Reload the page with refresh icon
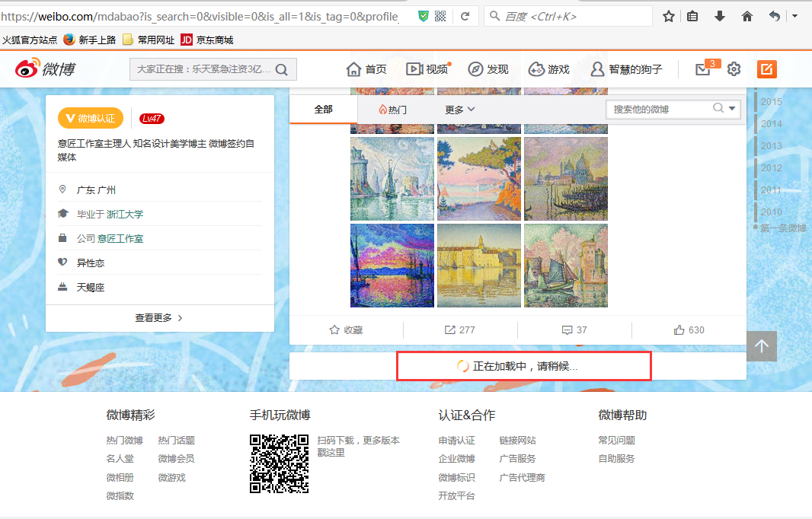Viewport: 812px width, 519px height. tap(465, 17)
